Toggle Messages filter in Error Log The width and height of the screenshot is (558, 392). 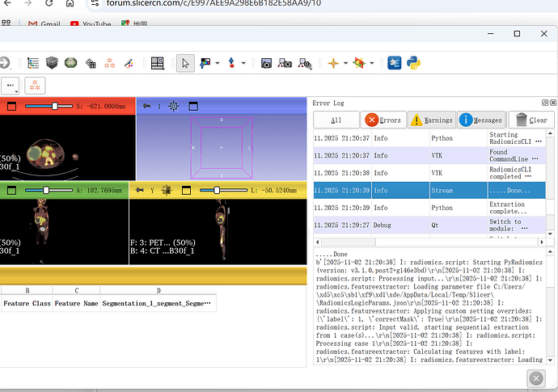pyautogui.click(x=480, y=120)
